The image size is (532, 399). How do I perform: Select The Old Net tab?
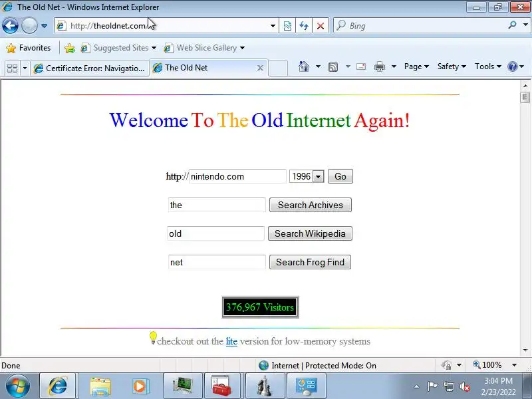pyautogui.click(x=203, y=68)
